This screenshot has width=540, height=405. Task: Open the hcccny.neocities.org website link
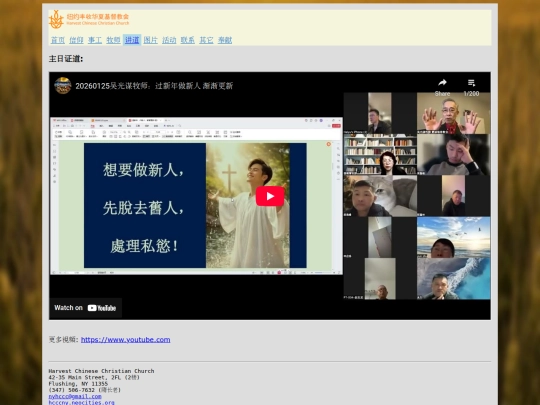click(81, 402)
